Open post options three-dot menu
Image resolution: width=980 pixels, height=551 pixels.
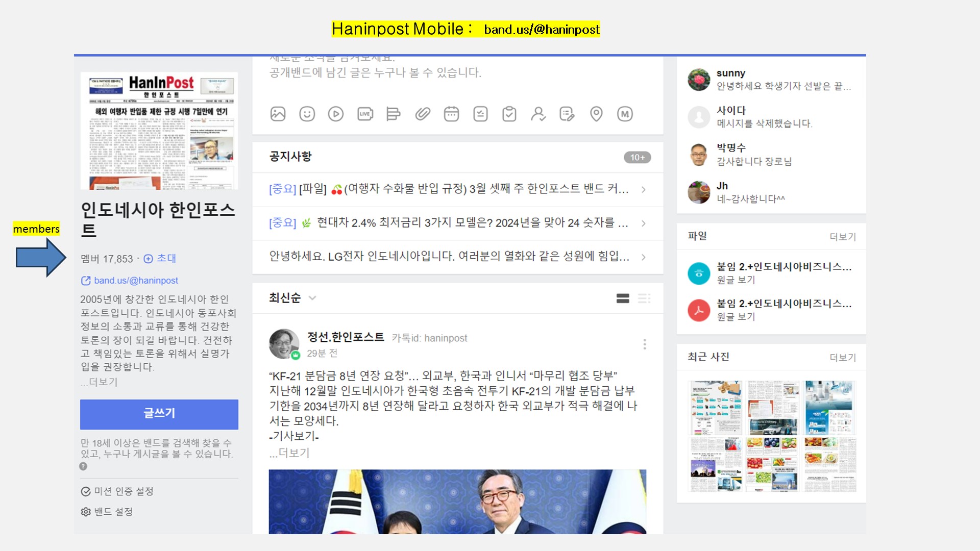tap(645, 344)
